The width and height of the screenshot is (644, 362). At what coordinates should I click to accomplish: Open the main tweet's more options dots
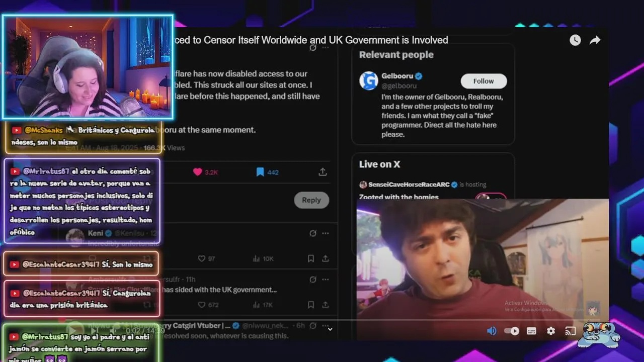(x=326, y=48)
